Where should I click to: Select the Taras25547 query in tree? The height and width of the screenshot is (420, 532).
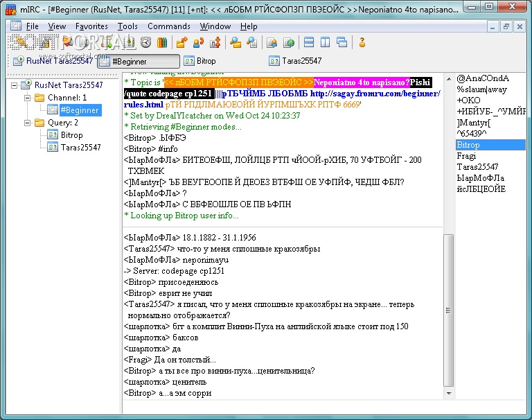(80, 148)
